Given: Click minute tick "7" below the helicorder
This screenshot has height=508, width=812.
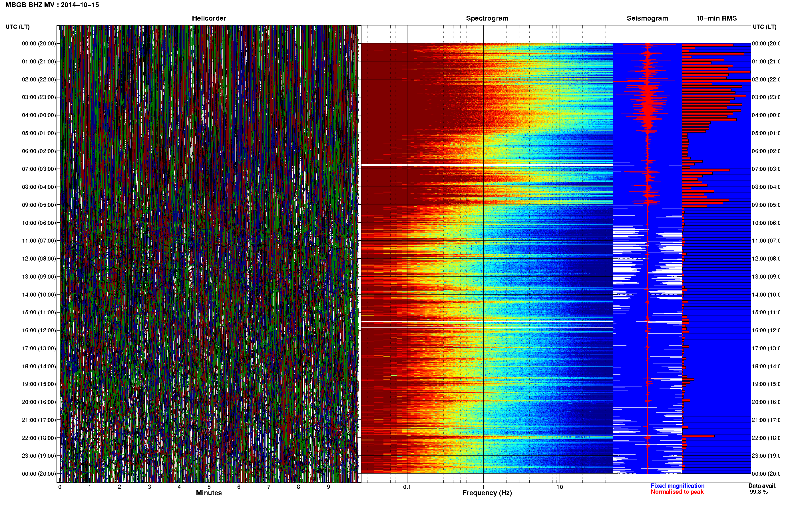Looking at the screenshot, I should [269, 487].
